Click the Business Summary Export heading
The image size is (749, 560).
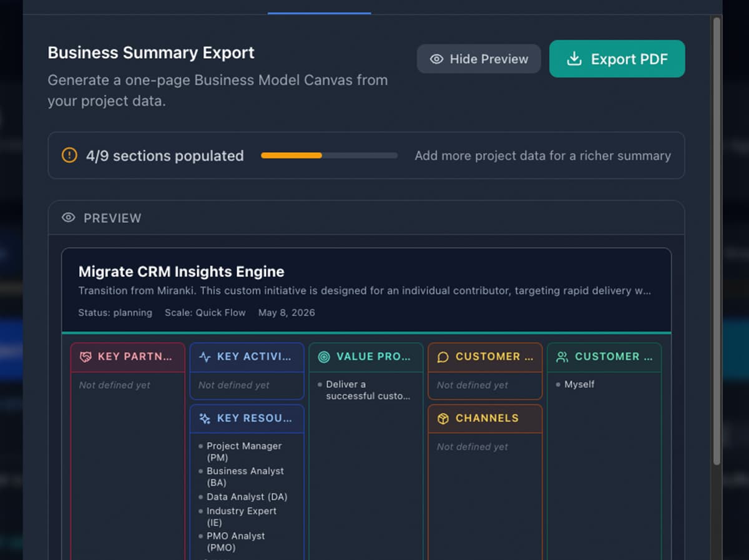151,52
